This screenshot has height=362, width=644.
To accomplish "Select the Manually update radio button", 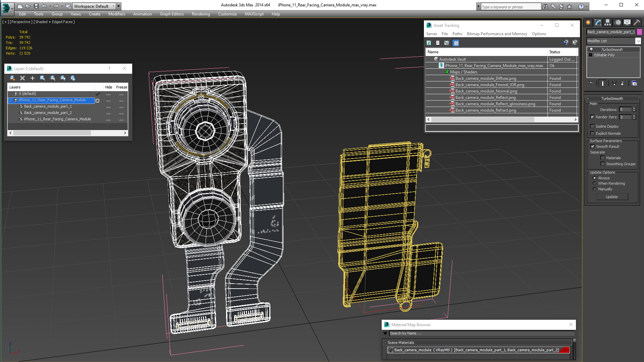I will (x=594, y=189).
